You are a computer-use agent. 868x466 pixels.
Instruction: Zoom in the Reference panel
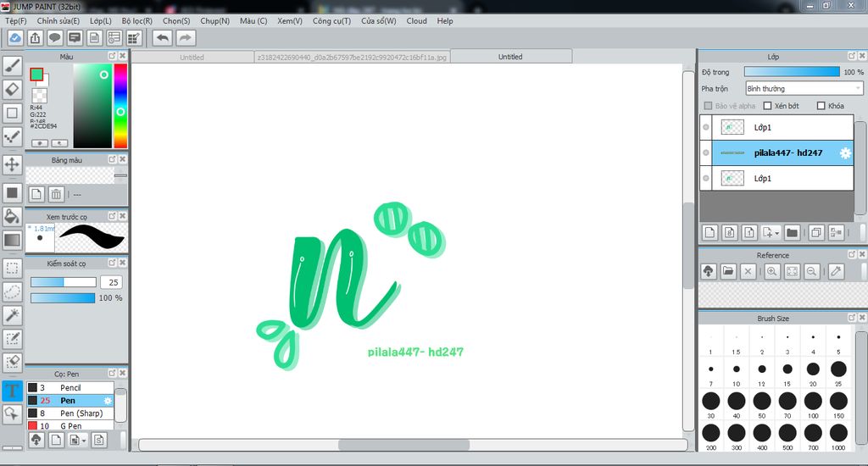(x=772, y=271)
